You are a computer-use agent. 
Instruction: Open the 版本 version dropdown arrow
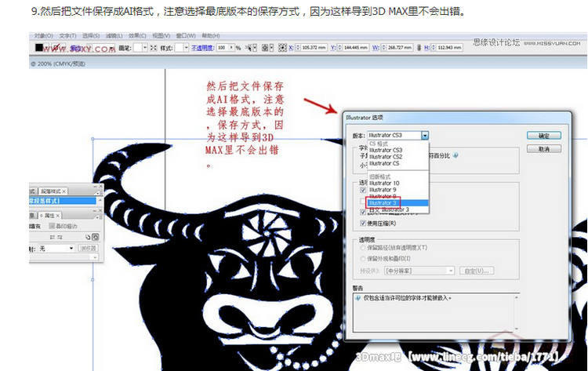(x=424, y=136)
